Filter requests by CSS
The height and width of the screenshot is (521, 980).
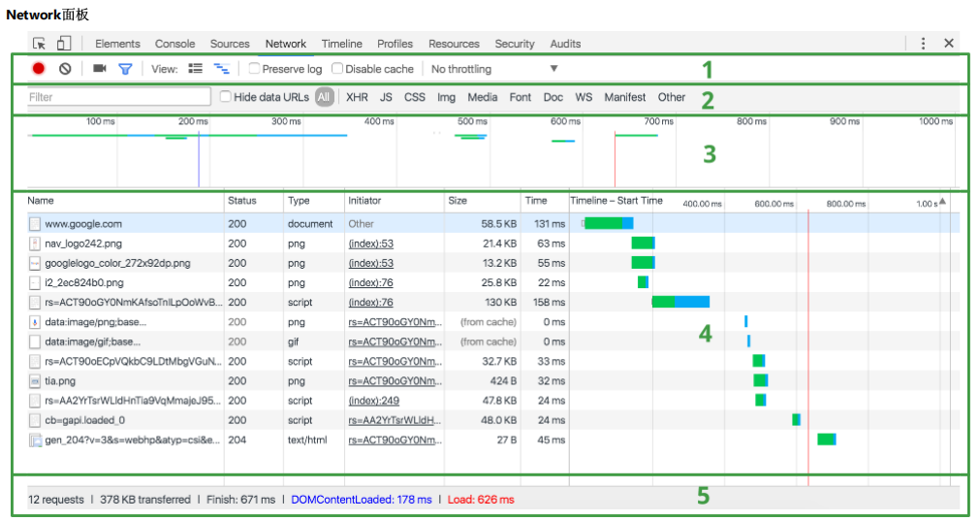[x=414, y=97]
